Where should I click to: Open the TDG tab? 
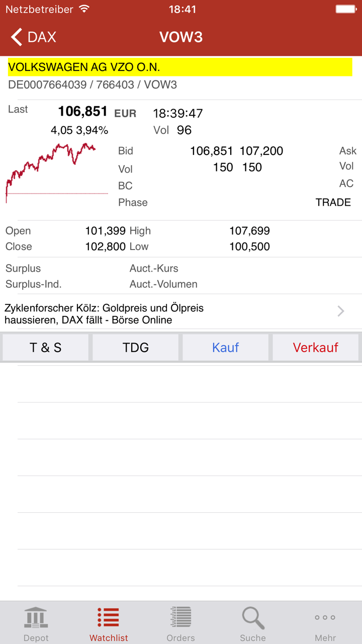tap(136, 347)
